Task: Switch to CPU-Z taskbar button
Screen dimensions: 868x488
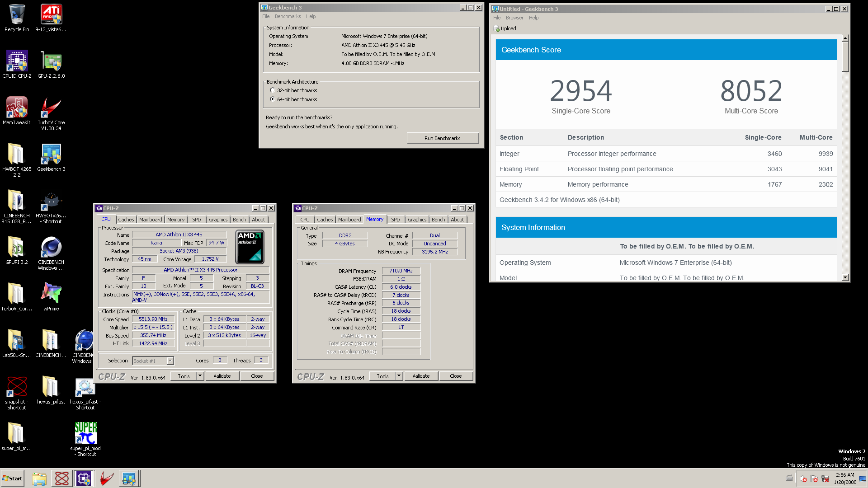Action: (84, 479)
